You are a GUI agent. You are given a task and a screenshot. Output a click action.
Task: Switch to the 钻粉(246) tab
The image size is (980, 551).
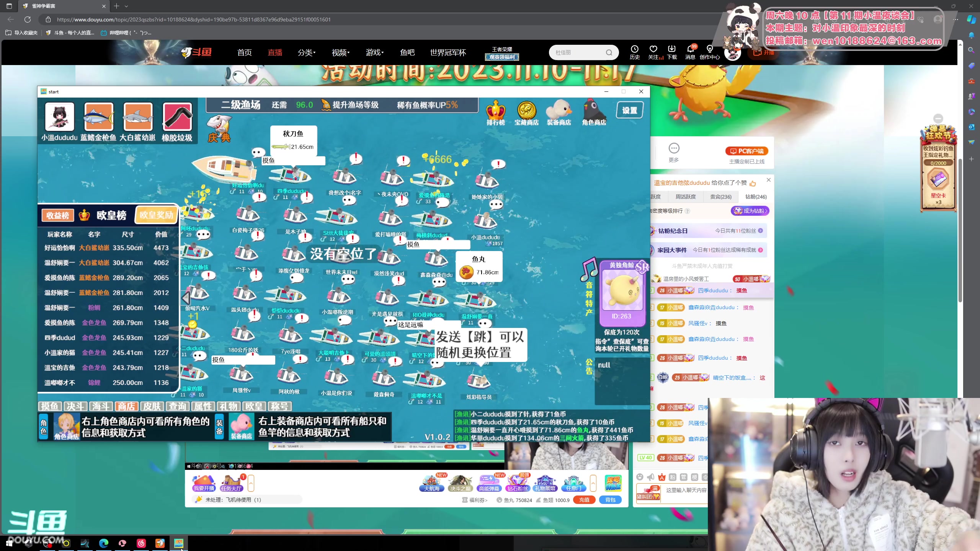(756, 197)
